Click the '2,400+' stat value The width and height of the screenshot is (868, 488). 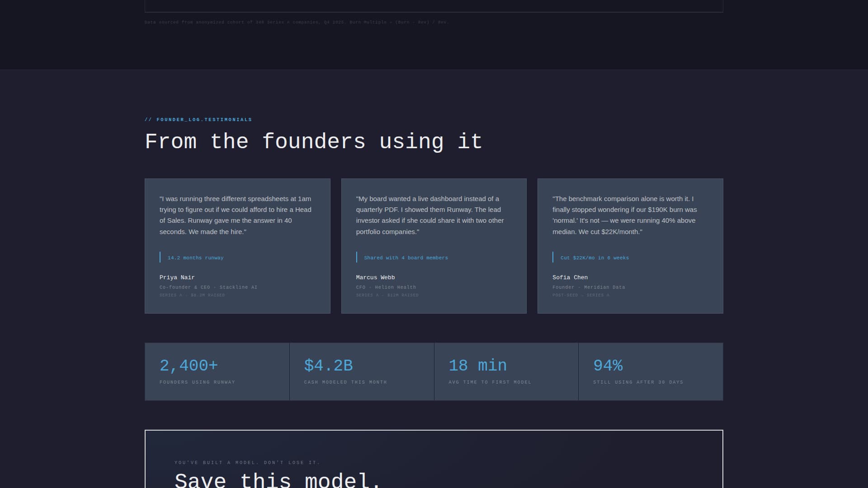point(189,366)
